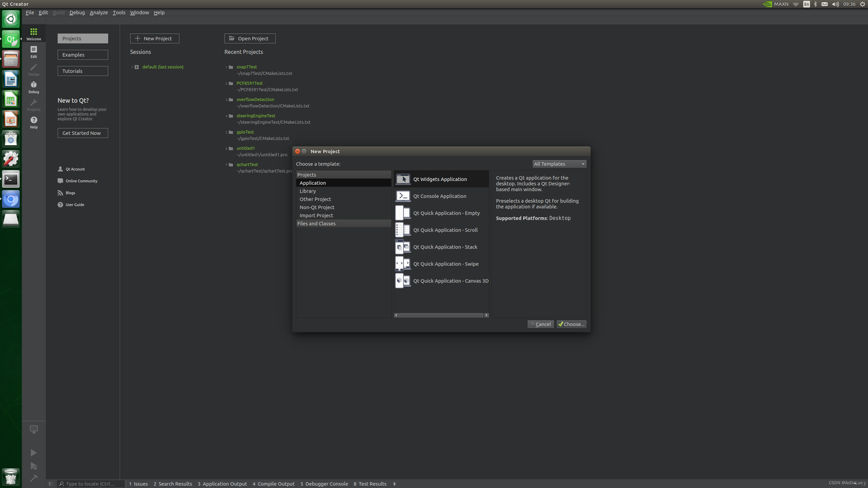Click the kit selector monitor icon
Viewport: 868px width, 488px height.
click(34, 429)
